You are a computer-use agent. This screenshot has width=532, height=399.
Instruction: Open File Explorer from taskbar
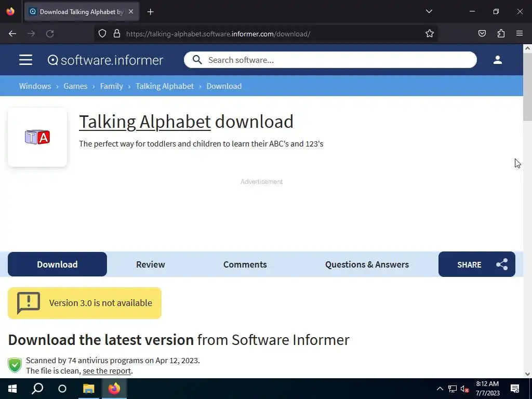pos(88,389)
